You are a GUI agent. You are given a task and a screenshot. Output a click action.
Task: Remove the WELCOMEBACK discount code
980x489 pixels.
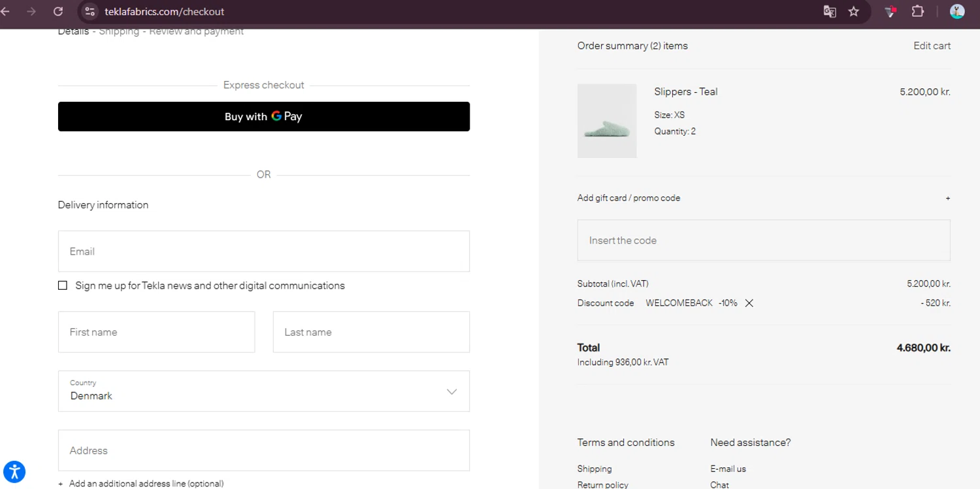pos(749,303)
